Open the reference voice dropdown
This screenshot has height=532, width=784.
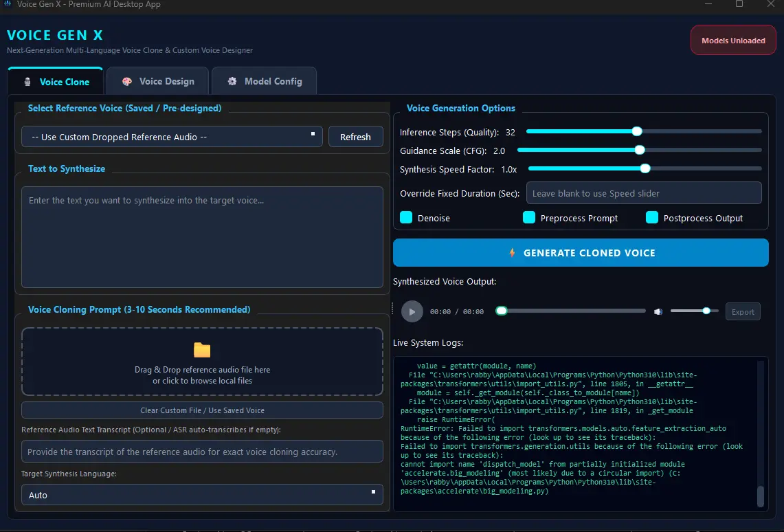pyautogui.click(x=172, y=137)
